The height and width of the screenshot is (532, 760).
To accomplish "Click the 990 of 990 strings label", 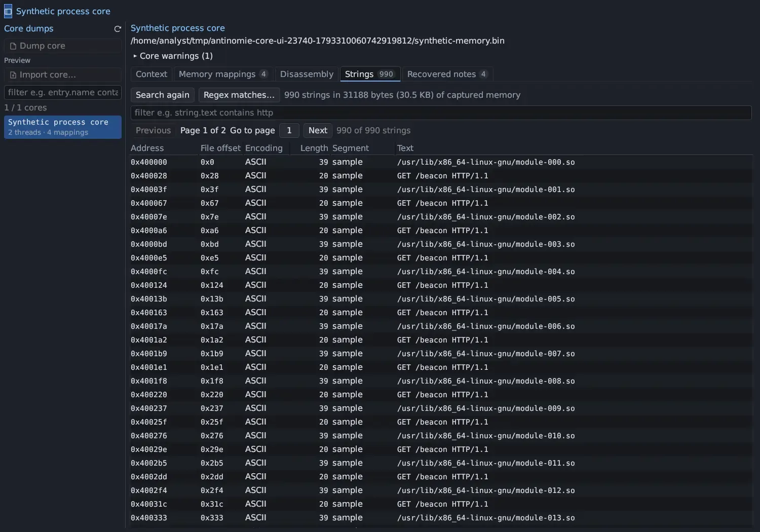I will click(373, 130).
